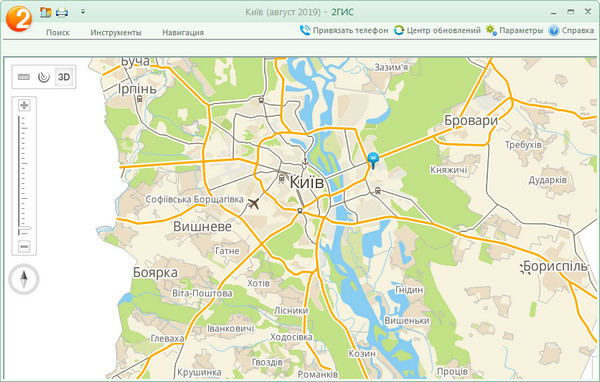Click the Гвоздів label on map

(267, 362)
